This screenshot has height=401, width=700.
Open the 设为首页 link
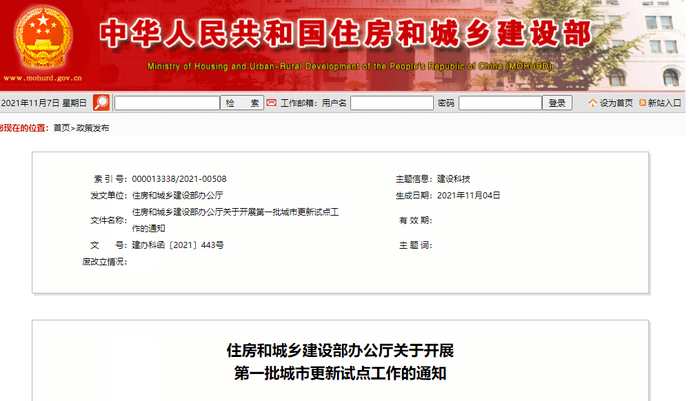(x=616, y=103)
